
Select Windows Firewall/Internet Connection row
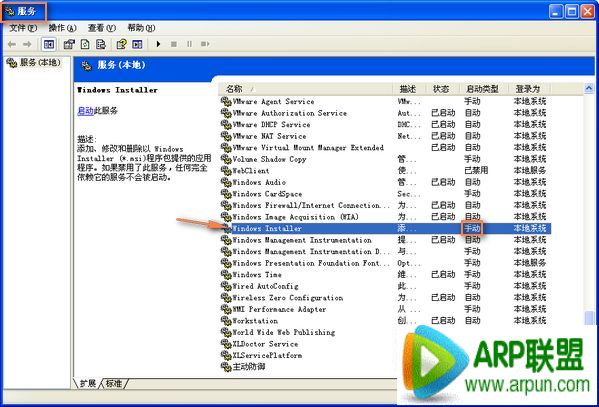click(x=386, y=205)
